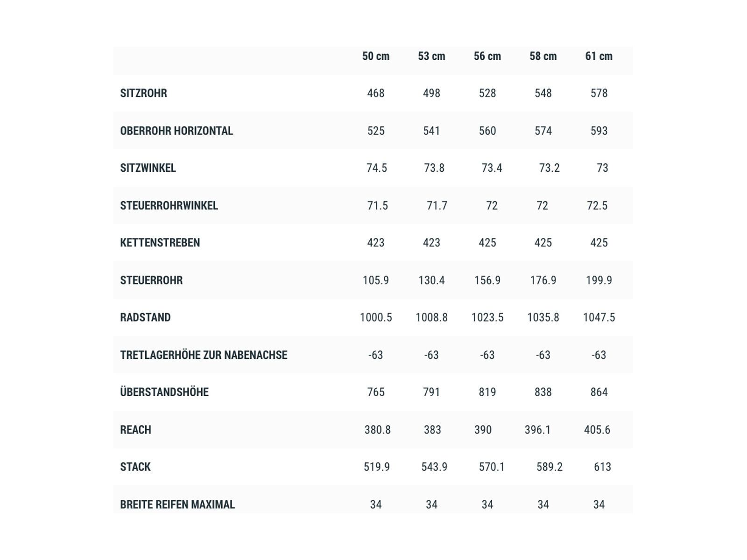This screenshot has height=560, width=747.
Task: Click the Stack value 519.9
Action: (x=376, y=467)
